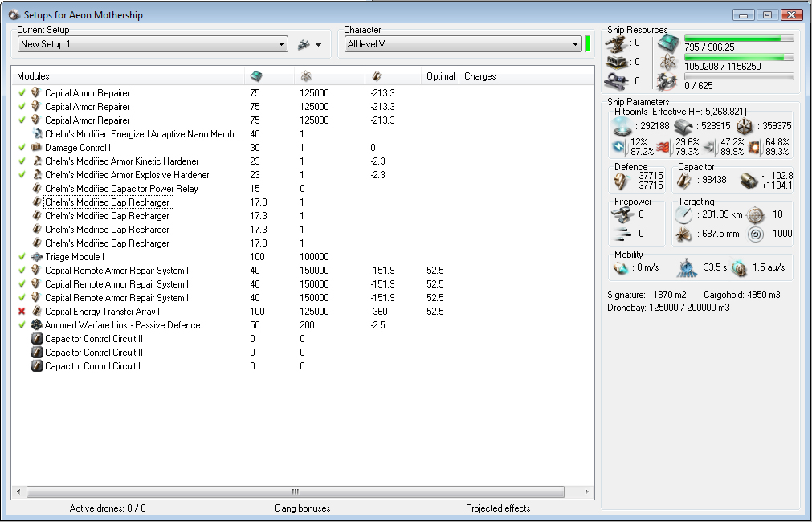812x522 pixels.
Task: Toggle the green checkmark for Damage Control II
Action: tap(22, 148)
